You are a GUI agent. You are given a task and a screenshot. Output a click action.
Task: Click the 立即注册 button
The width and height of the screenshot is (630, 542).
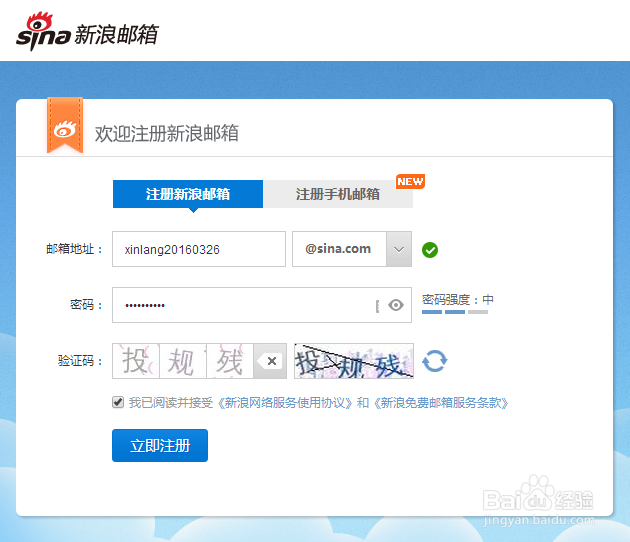[x=160, y=446]
